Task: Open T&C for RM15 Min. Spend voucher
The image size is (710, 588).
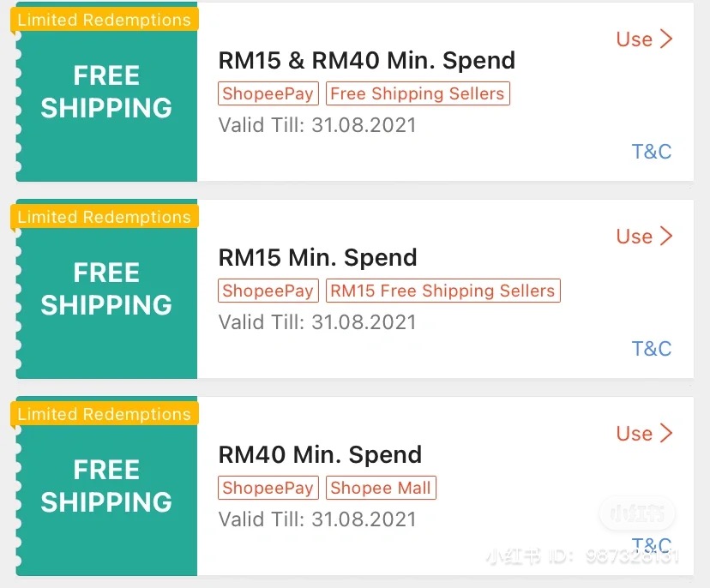Action: (651, 349)
